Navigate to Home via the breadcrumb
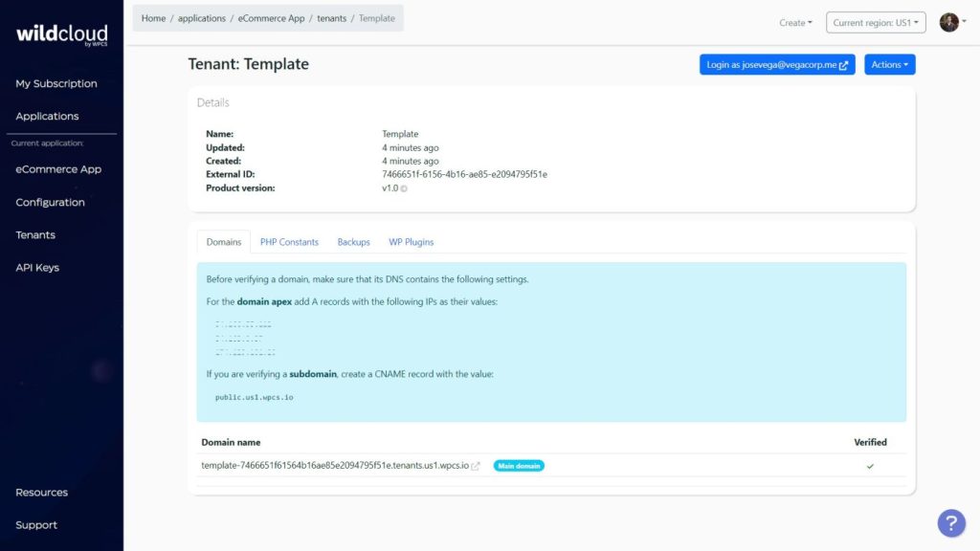The width and height of the screenshot is (980, 551). [152, 17]
